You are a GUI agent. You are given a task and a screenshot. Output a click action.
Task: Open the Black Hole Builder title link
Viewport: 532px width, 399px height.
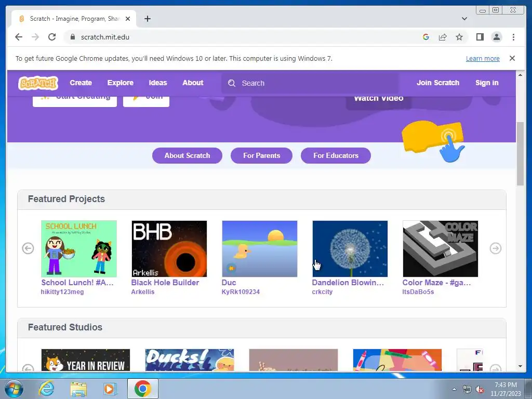click(165, 283)
